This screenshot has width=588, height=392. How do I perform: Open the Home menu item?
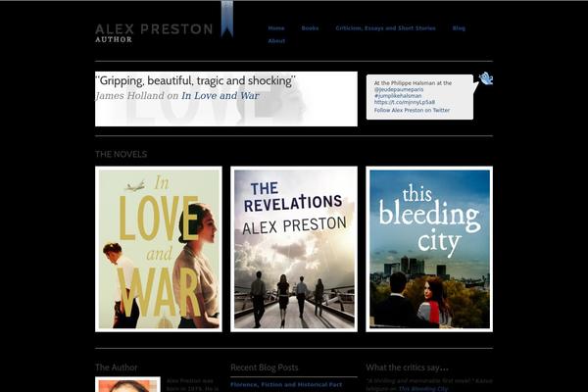pyautogui.click(x=276, y=28)
